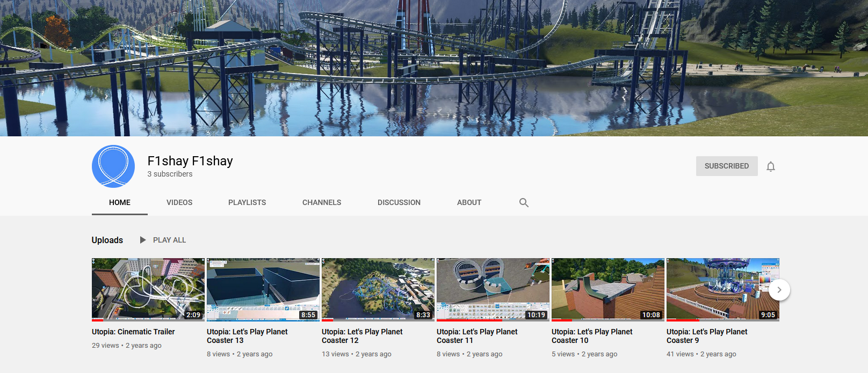
Task: Click the channel banner image
Action: click(x=434, y=68)
